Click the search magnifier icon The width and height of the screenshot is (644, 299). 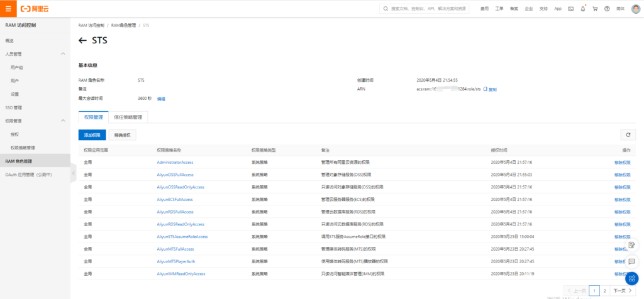[386, 9]
